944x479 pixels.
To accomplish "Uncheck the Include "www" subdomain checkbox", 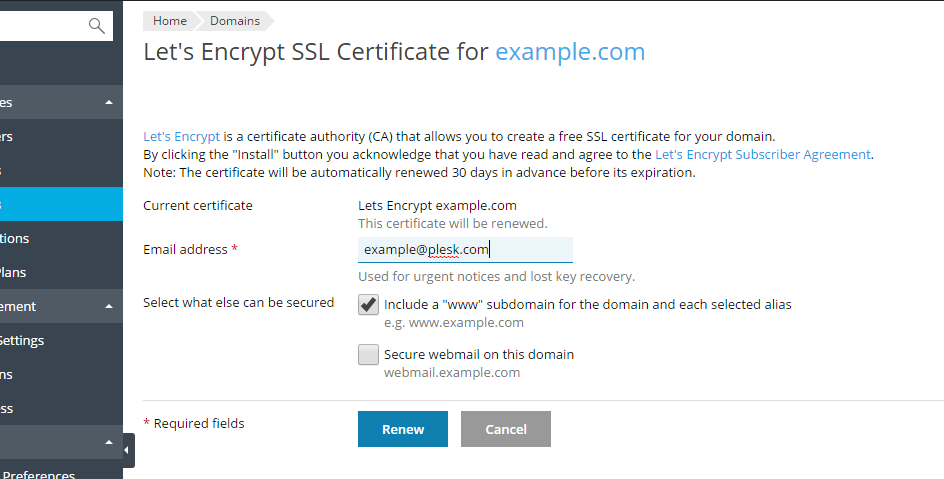I will (368, 305).
